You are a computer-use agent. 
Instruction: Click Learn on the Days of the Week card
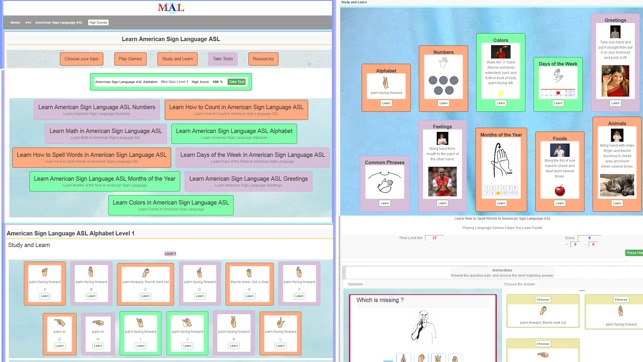point(558,103)
